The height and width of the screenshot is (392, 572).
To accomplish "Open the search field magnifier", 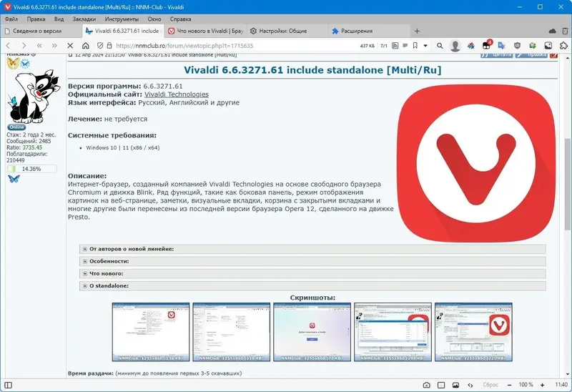I will click(x=440, y=46).
